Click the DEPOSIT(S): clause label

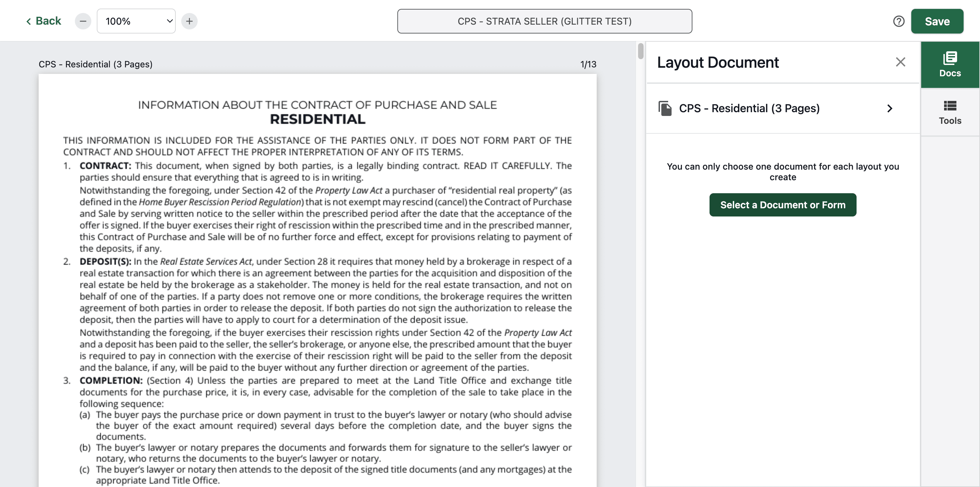click(x=105, y=262)
